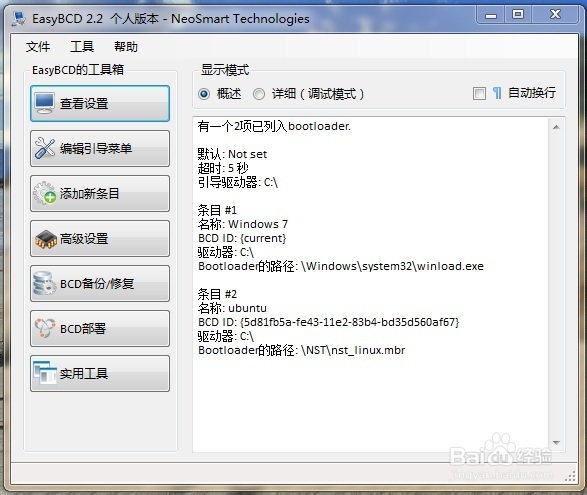Image resolution: width=587 pixels, height=495 pixels.
Task: Click the text '名称: Windows 7'
Action: (243, 224)
